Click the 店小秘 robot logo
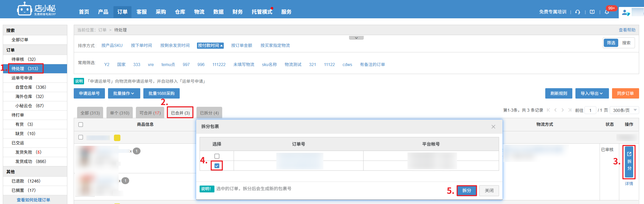 24,9
